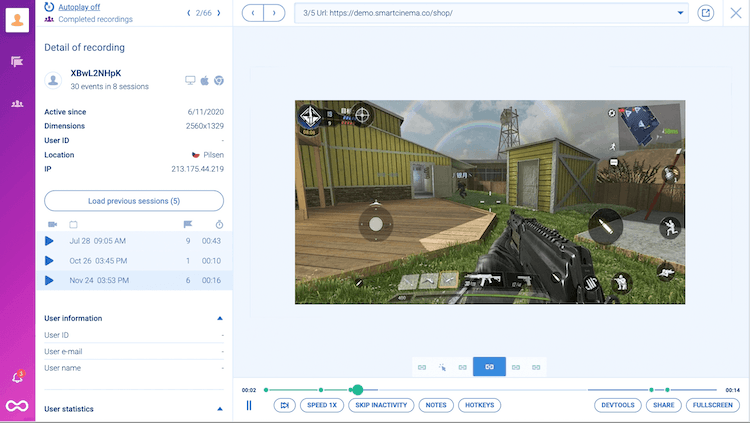The image size is (750, 423).
Task: Click the second green timeline marker
Action: (x=321, y=390)
